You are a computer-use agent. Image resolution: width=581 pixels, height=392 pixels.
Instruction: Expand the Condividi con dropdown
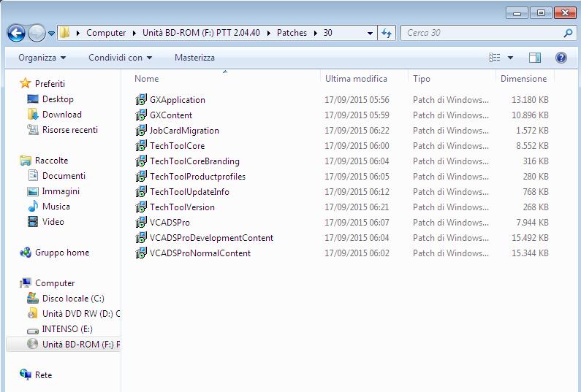point(120,58)
